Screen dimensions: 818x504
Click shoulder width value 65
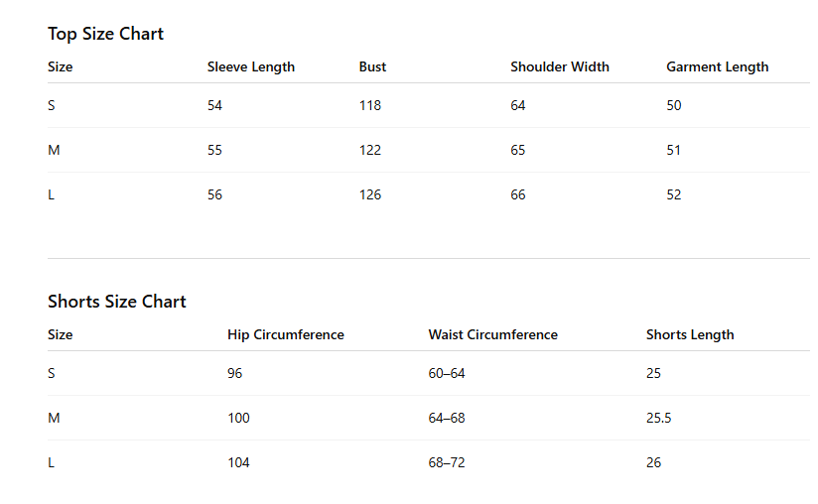[x=518, y=151]
